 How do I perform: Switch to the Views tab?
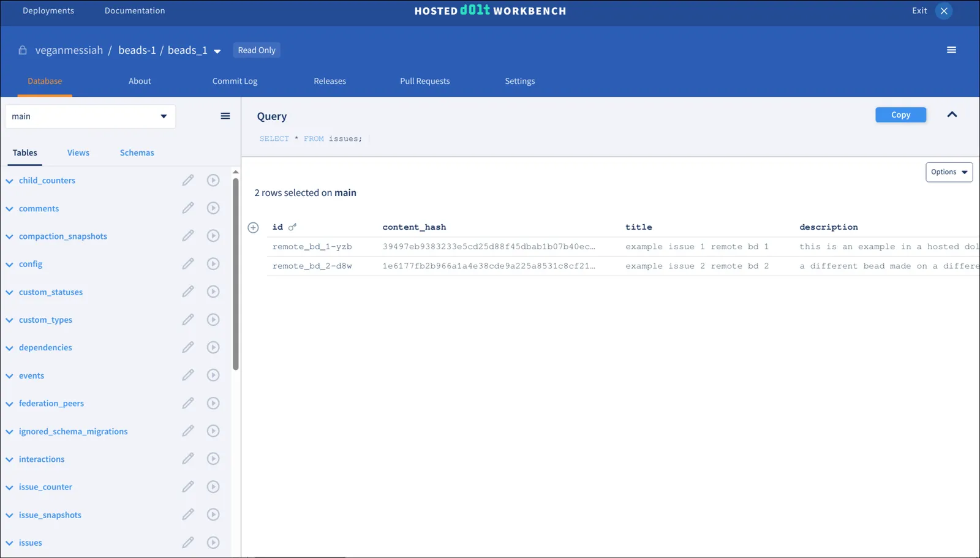[x=78, y=153]
